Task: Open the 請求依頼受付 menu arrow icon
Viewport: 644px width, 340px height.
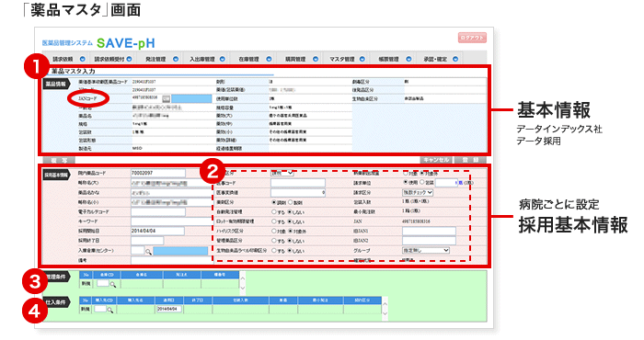Action: click(129, 59)
